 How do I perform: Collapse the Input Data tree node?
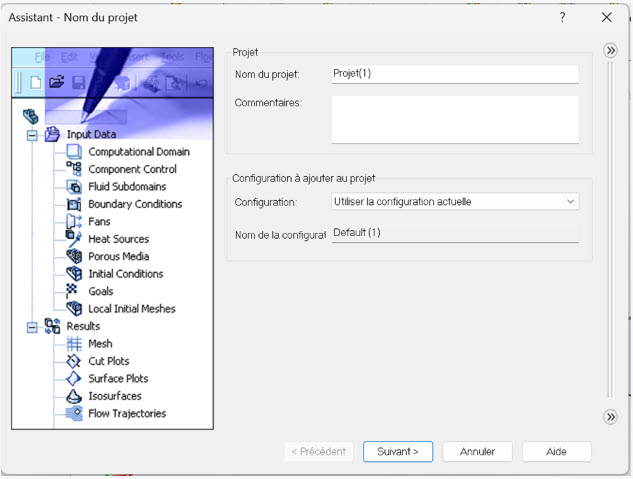click(31, 135)
